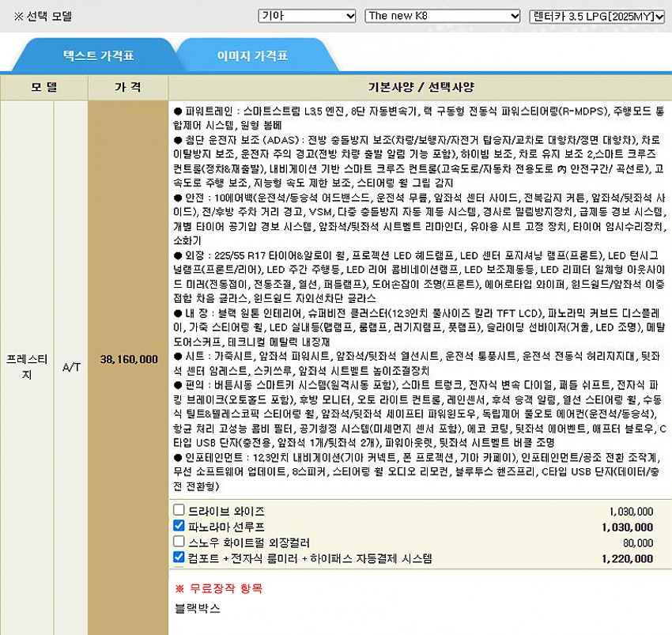Click the A/T transmission cell
The image size is (672, 635).
(x=71, y=368)
